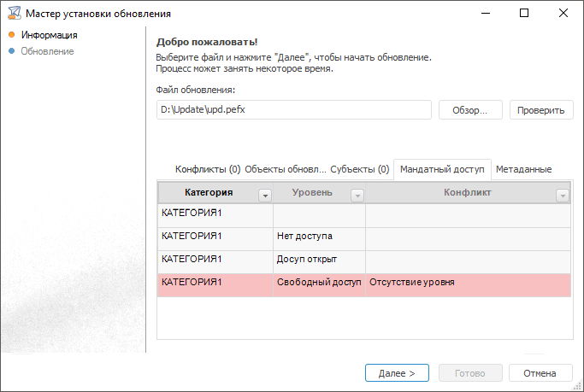Open the Уровень column filter dropdown

pos(356,195)
